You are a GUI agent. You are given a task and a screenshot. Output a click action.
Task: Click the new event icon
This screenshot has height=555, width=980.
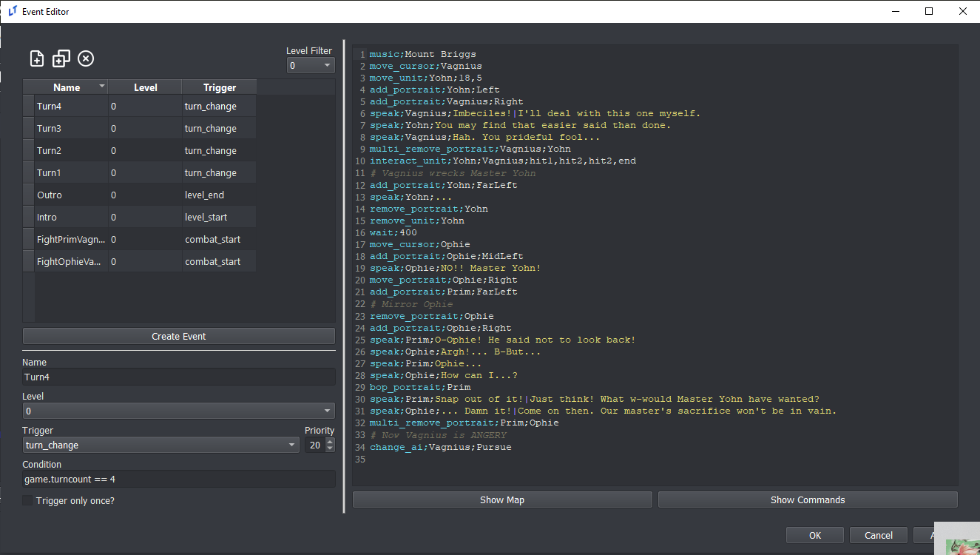pos(37,59)
